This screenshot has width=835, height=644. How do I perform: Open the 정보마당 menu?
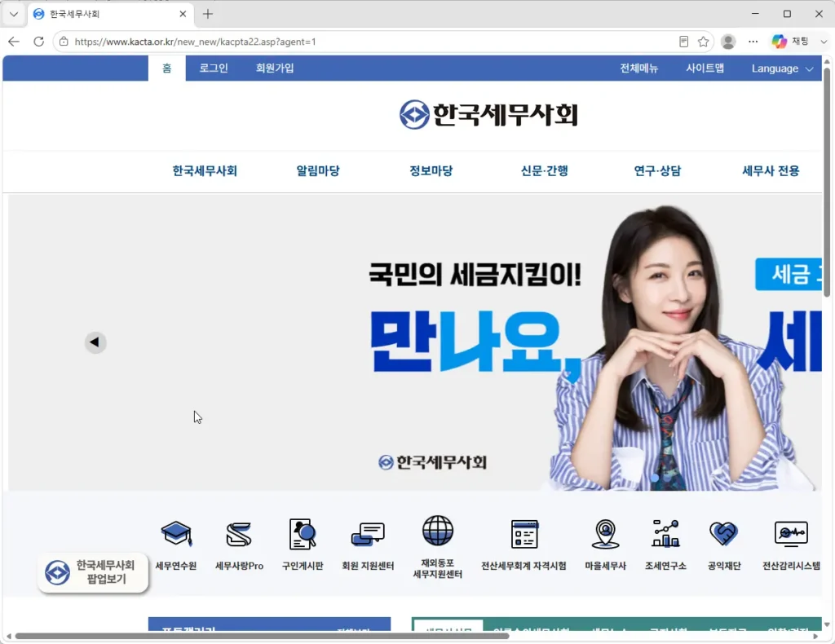coord(431,171)
